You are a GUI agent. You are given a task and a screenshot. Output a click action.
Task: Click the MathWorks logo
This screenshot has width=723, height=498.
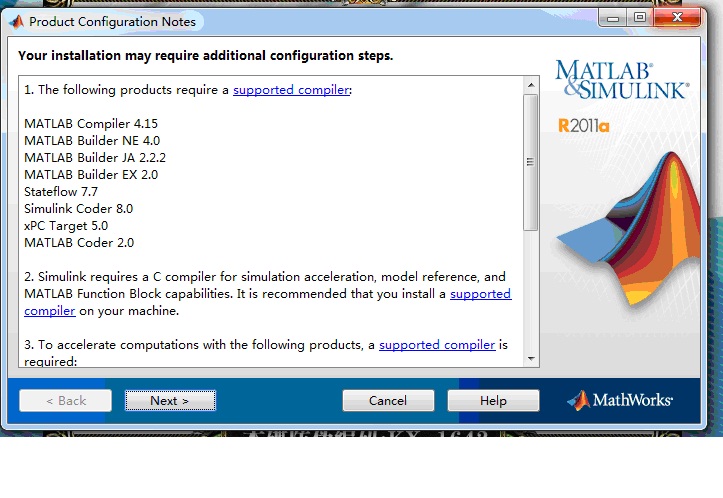(620, 400)
